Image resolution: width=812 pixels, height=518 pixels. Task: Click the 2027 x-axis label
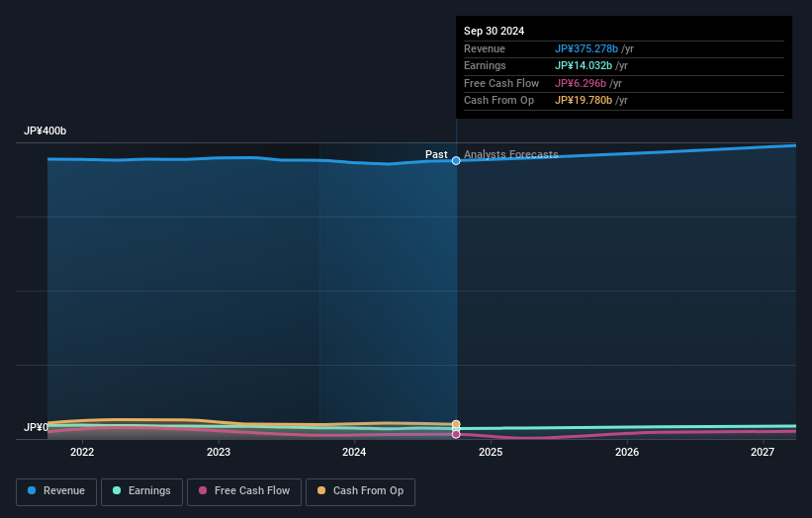[x=763, y=453]
